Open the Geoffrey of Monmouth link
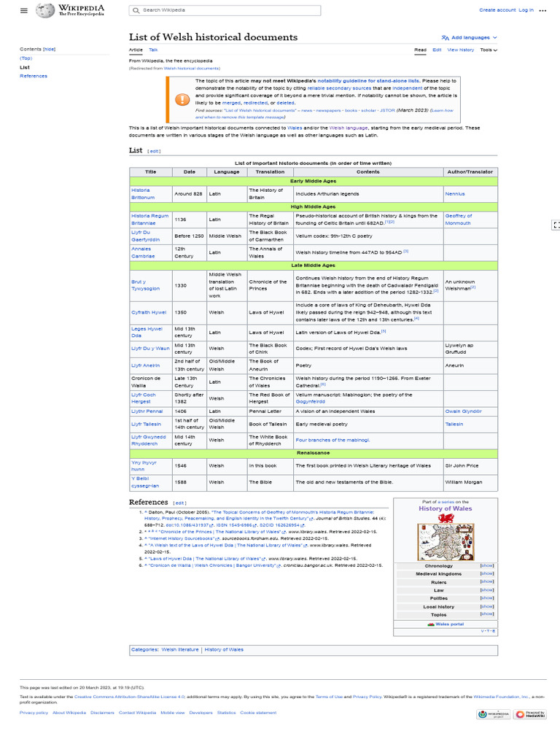 click(459, 219)
